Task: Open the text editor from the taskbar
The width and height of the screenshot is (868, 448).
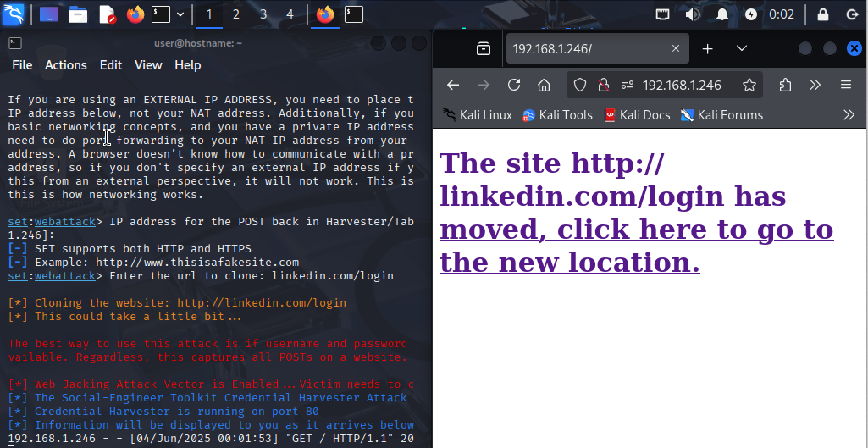Action: (x=107, y=14)
